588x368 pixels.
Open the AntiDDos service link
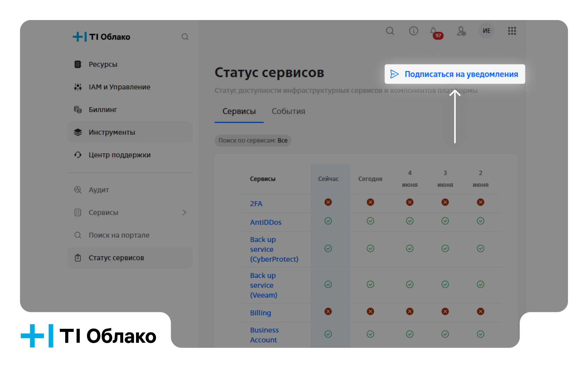266,222
